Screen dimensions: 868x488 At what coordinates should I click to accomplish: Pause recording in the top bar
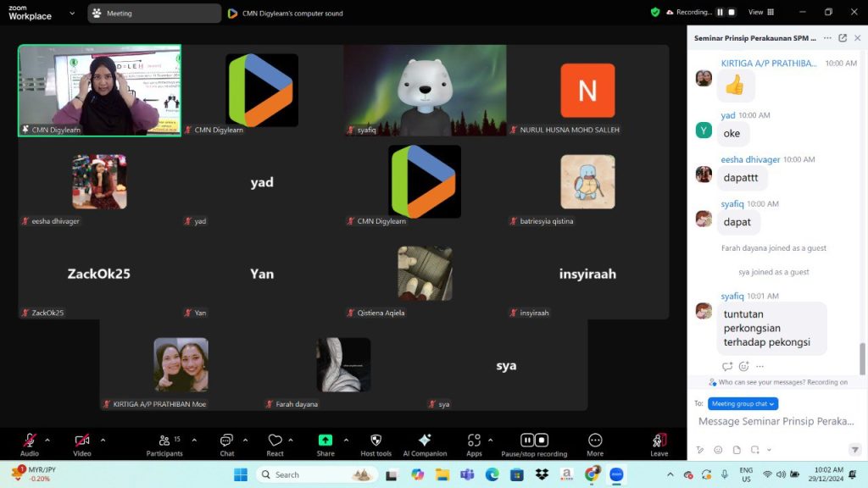pyautogui.click(x=721, y=13)
